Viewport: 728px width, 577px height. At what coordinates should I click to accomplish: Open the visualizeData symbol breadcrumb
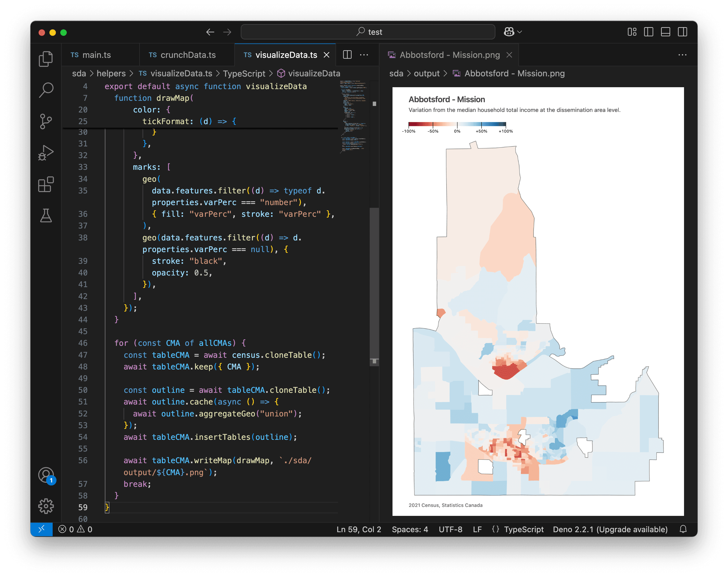308,73
